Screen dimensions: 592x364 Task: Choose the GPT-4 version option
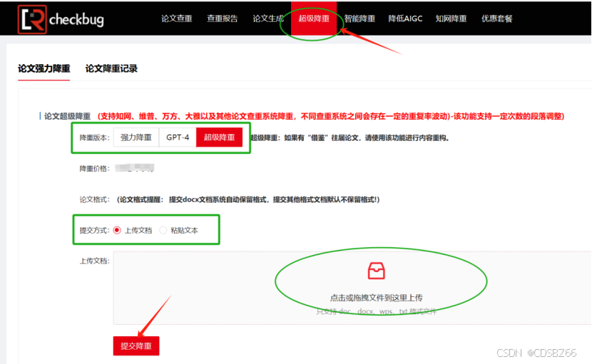[178, 137]
